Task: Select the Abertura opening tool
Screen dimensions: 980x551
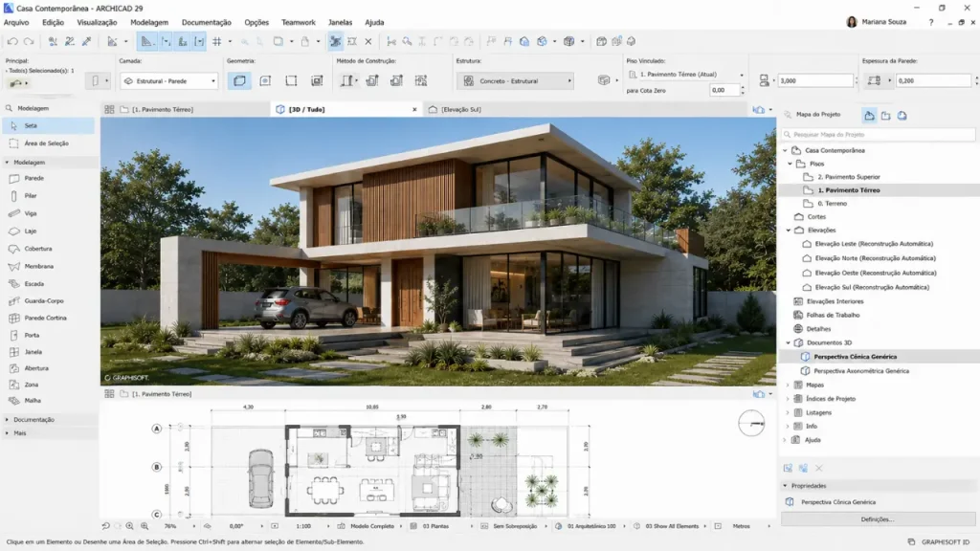Action: click(36, 368)
